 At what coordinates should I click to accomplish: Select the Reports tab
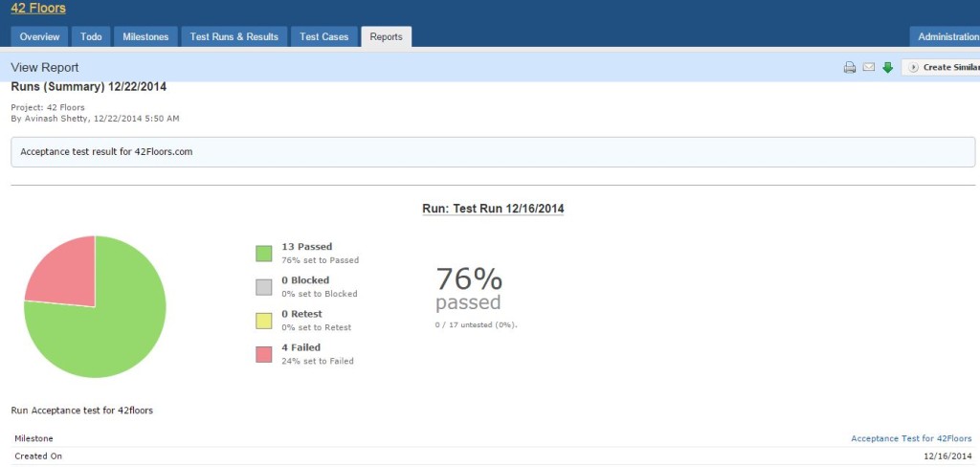click(x=387, y=37)
